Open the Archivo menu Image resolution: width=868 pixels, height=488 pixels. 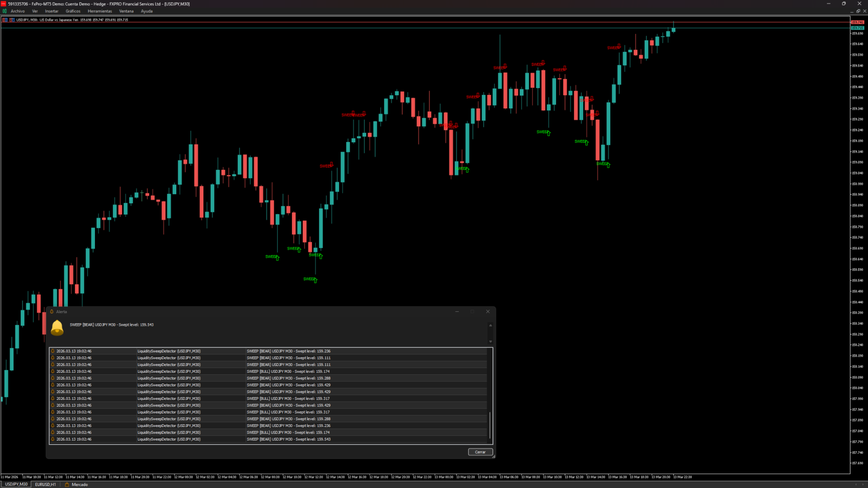18,11
